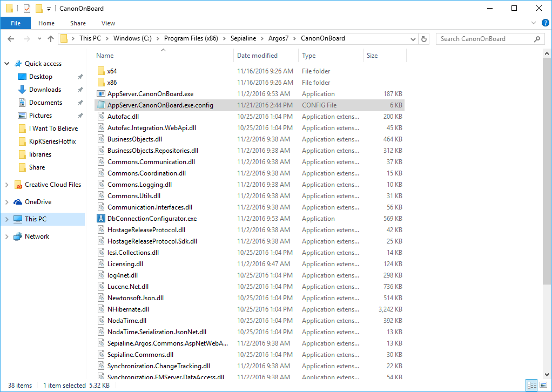This screenshot has width=552, height=392.
Task: Select the x64 folder icon
Action: pyautogui.click(x=101, y=71)
